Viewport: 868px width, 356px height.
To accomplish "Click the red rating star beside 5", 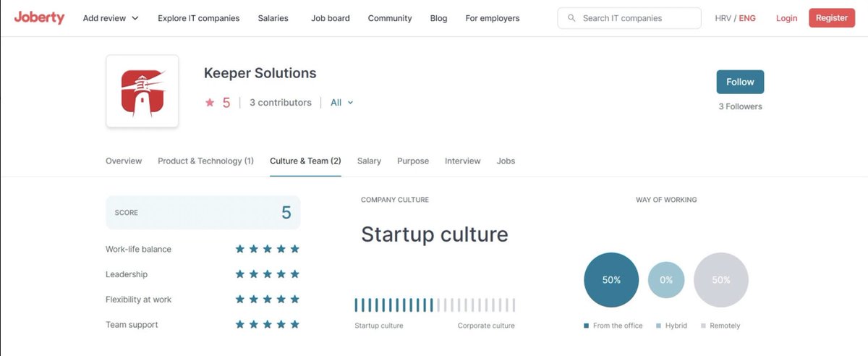I will point(210,103).
